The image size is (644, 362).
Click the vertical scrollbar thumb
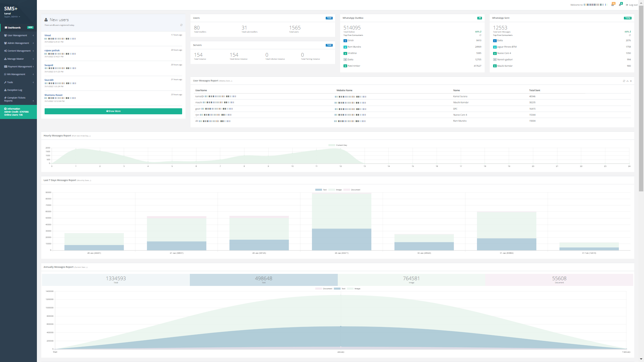641,98
